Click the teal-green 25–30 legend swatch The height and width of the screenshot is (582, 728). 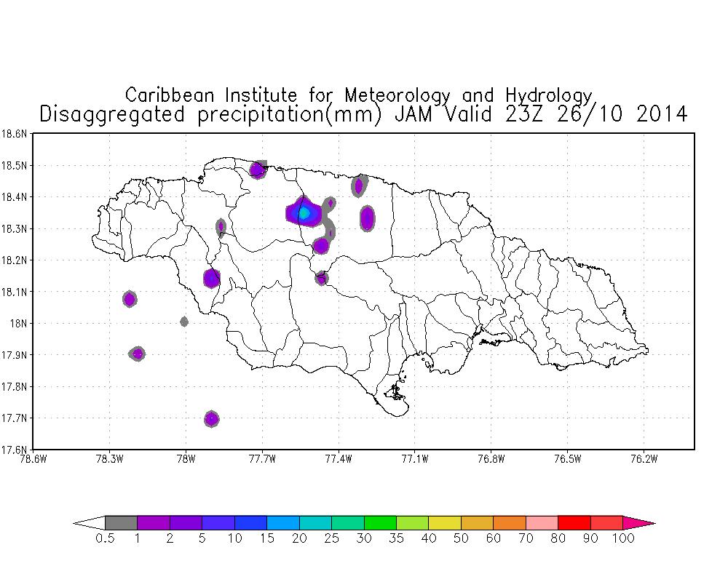pos(348,522)
